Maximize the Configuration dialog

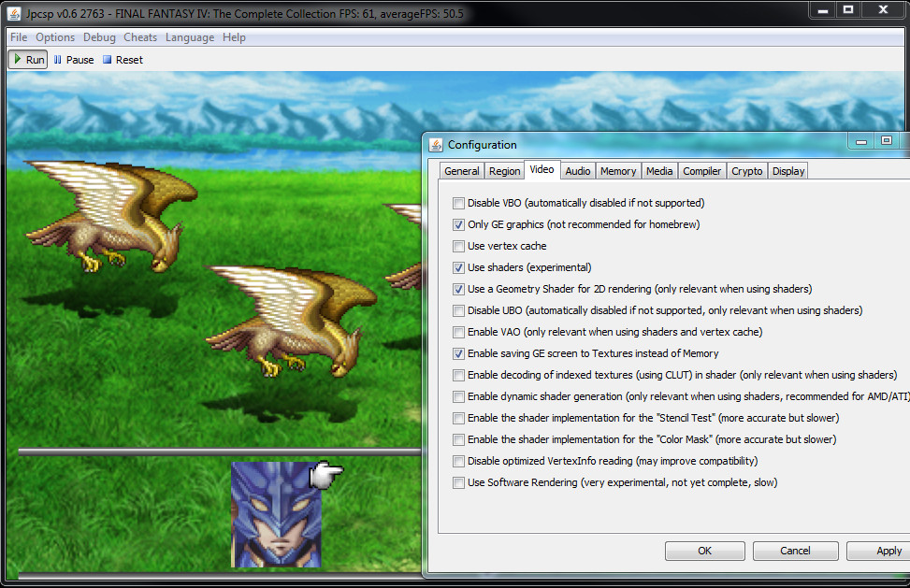coord(887,140)
